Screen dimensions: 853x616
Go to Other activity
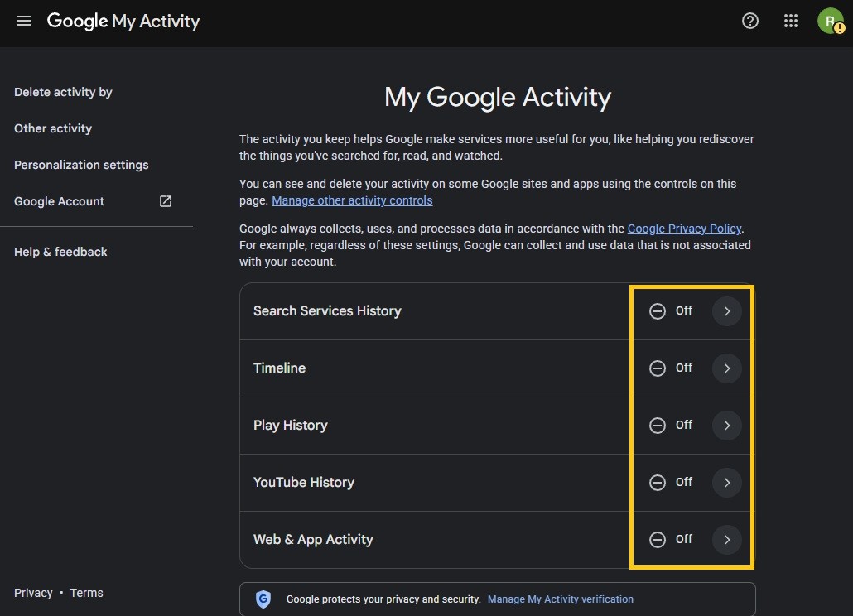point(53,128)
